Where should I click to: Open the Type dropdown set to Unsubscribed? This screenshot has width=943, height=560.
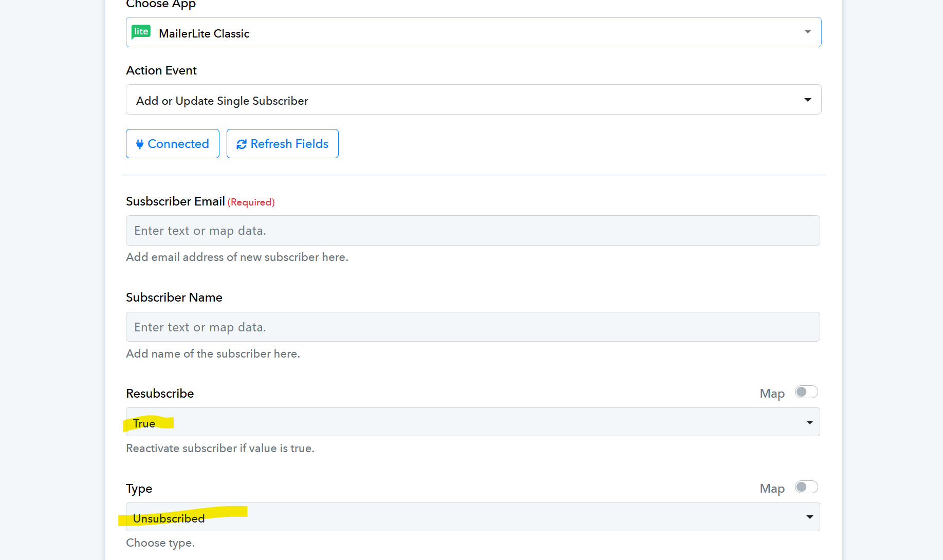pos(473,517)
